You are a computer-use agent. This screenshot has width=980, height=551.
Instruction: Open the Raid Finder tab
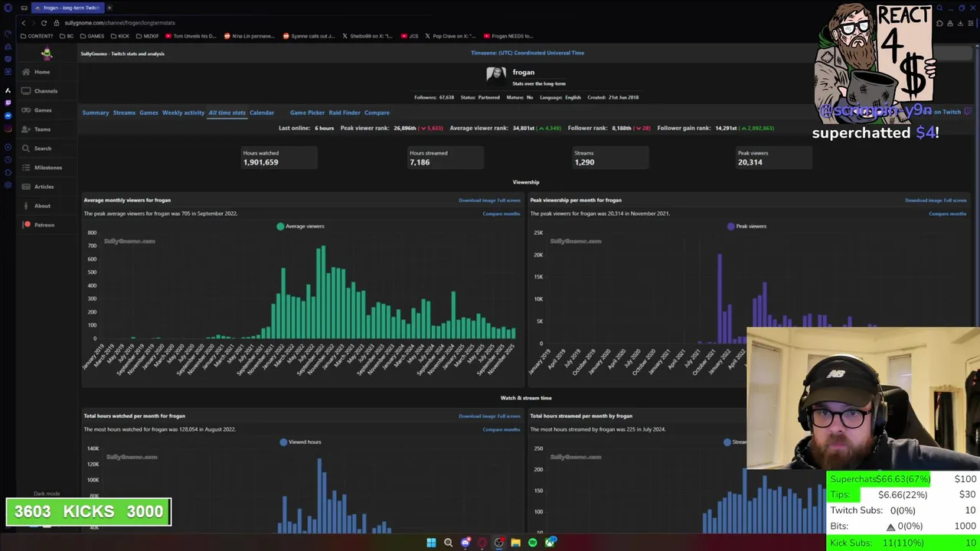(345, 112)
